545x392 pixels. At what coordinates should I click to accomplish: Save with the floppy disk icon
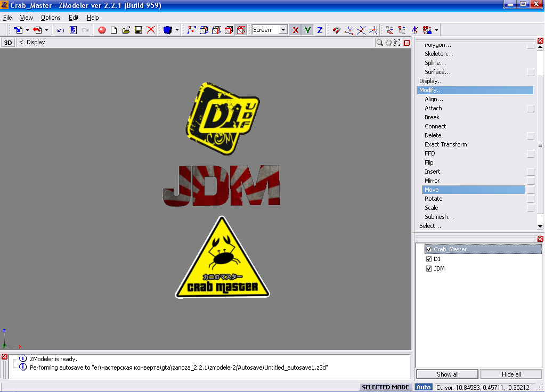(139, 30)
